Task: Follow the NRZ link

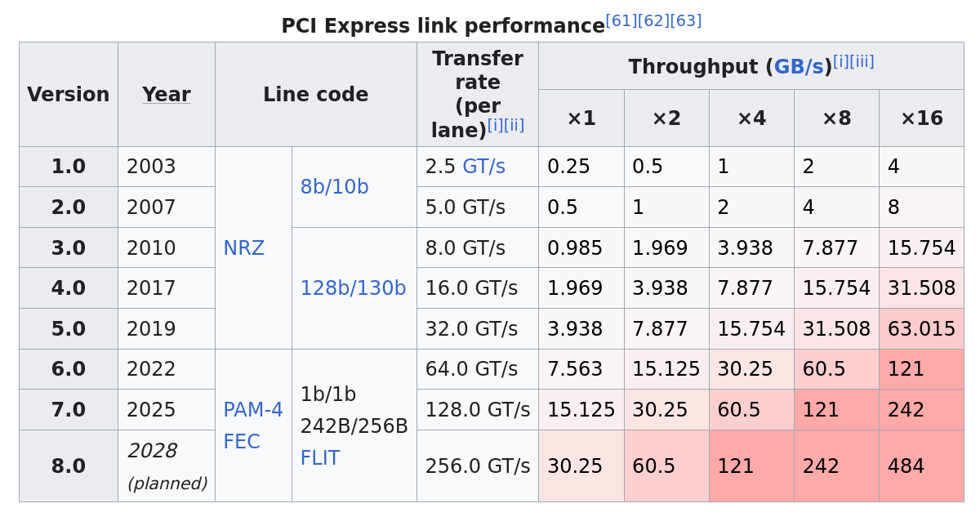Action: pos(243,248)
